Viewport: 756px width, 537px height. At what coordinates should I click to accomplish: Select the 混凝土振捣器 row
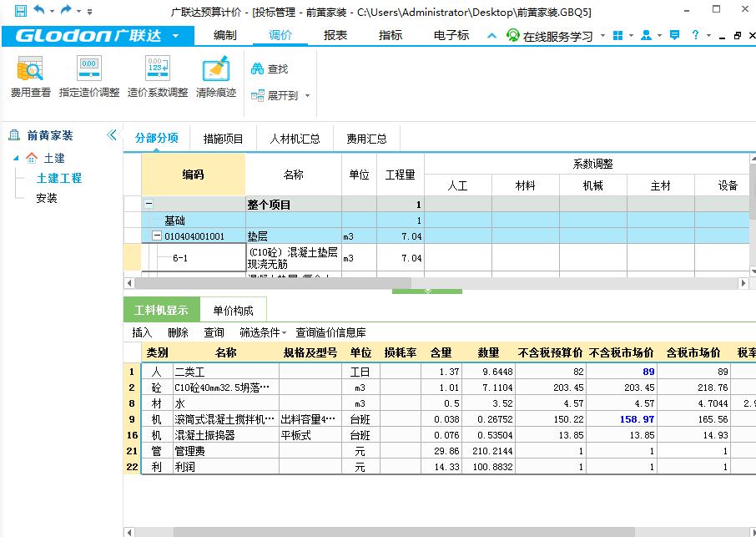440,435
